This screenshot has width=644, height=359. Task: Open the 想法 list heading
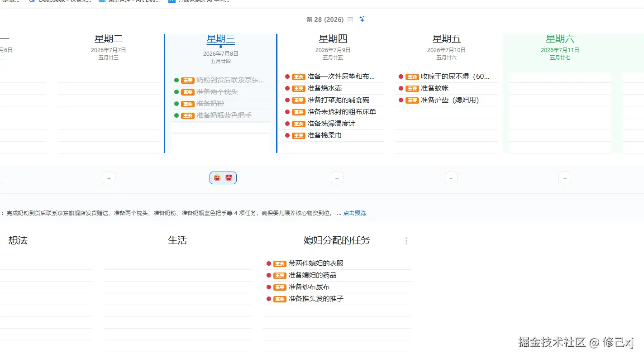18,240
